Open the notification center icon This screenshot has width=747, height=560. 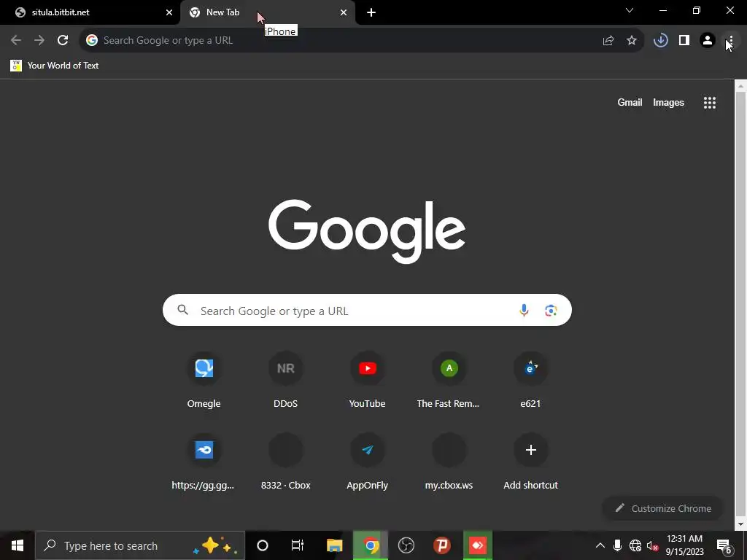pos(724,545)
